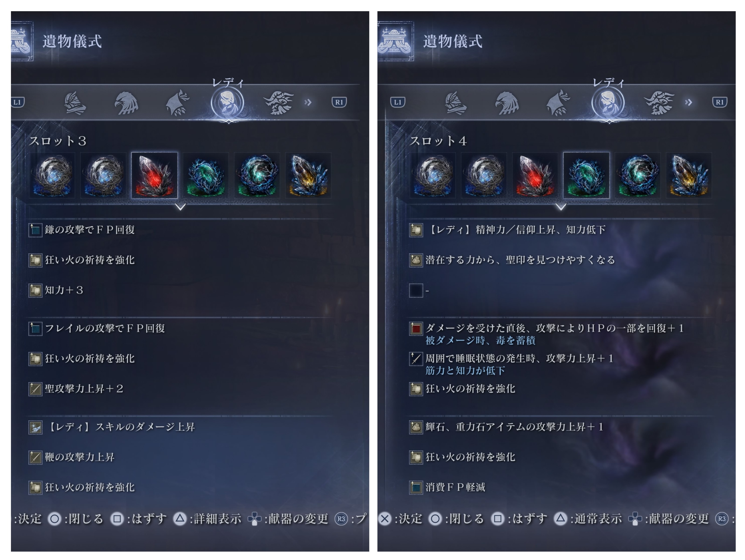Select the red crystal relic in left panel
Image resolution: width=745 pixels, height=560 pixels.
click(x=154, y=175)
